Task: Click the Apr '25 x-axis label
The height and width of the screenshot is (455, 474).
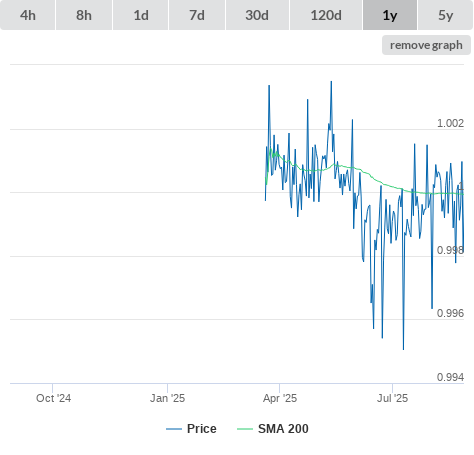Action: 280,398
